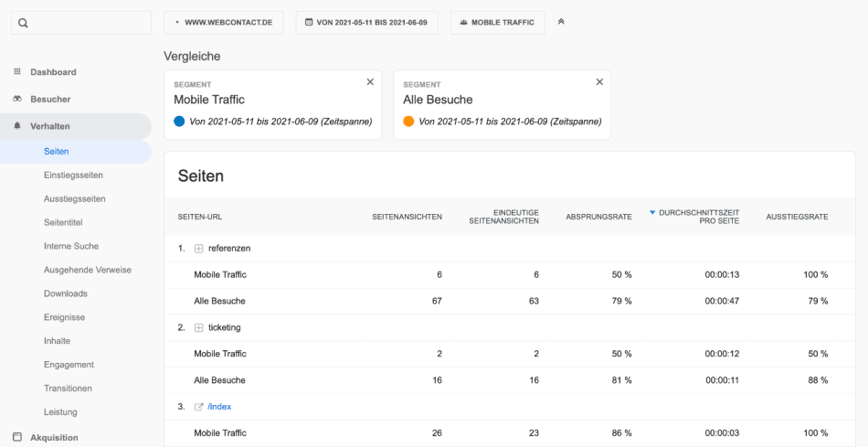Open Dashboard in sidebar
The width and height of the screenshot is (868, 447).
pos(53,72)
